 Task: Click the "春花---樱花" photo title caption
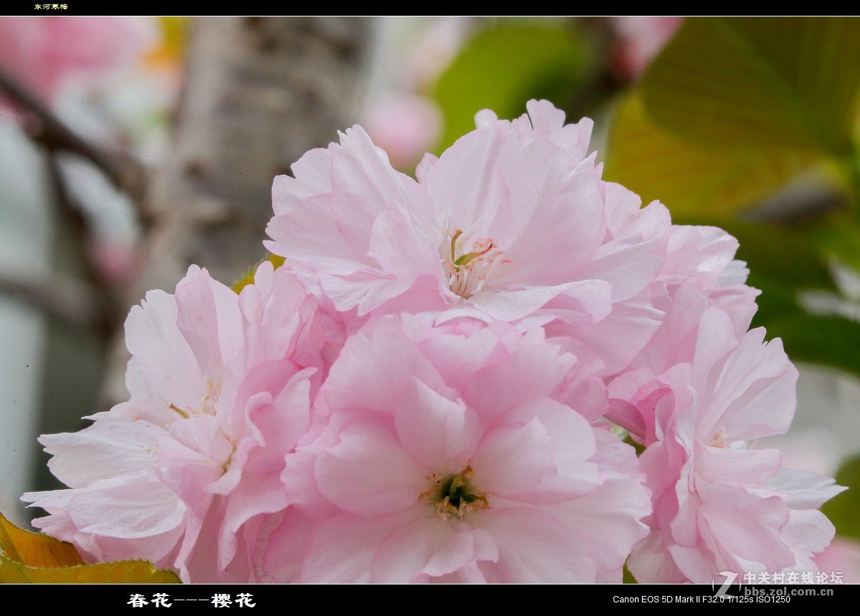click(191, 600)
